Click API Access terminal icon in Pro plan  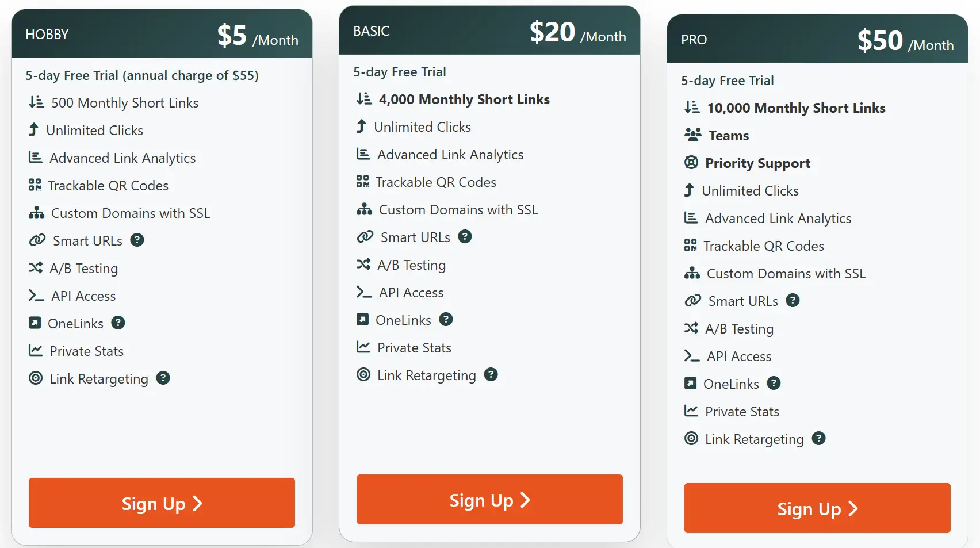(x=692, y=356)
